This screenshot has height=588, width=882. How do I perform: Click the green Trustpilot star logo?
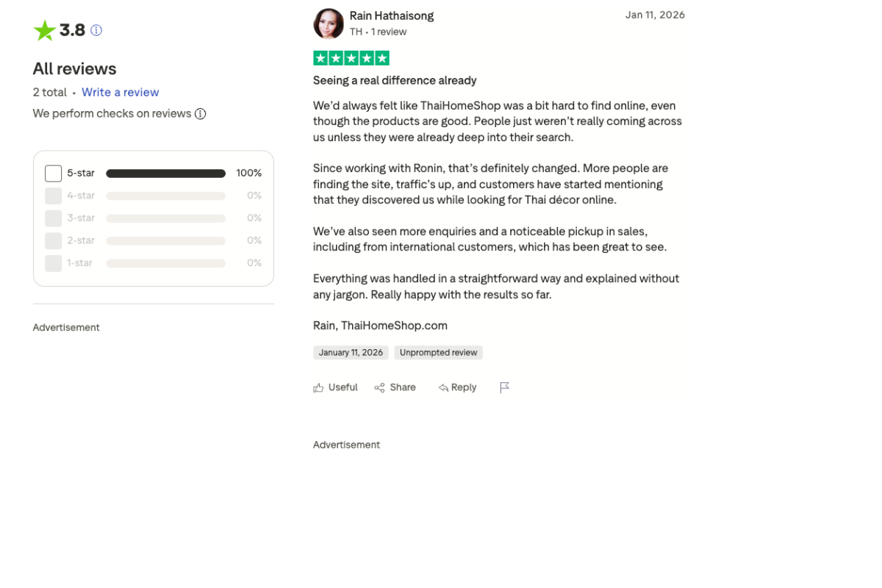[44, 30]
